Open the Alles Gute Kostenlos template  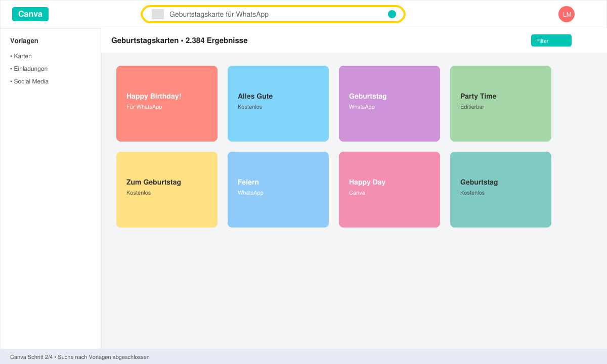pyautogui.click(x=278, y=104)
